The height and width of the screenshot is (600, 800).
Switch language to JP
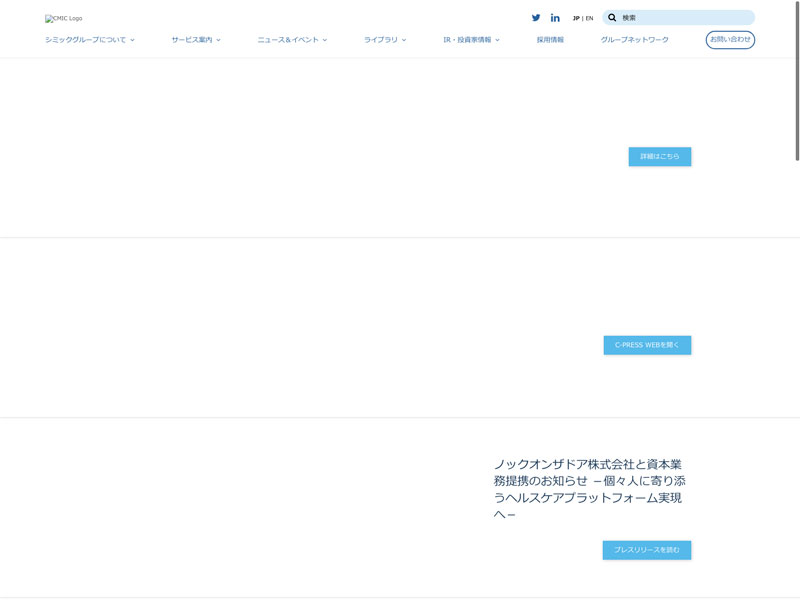click(x=576, y=18)
